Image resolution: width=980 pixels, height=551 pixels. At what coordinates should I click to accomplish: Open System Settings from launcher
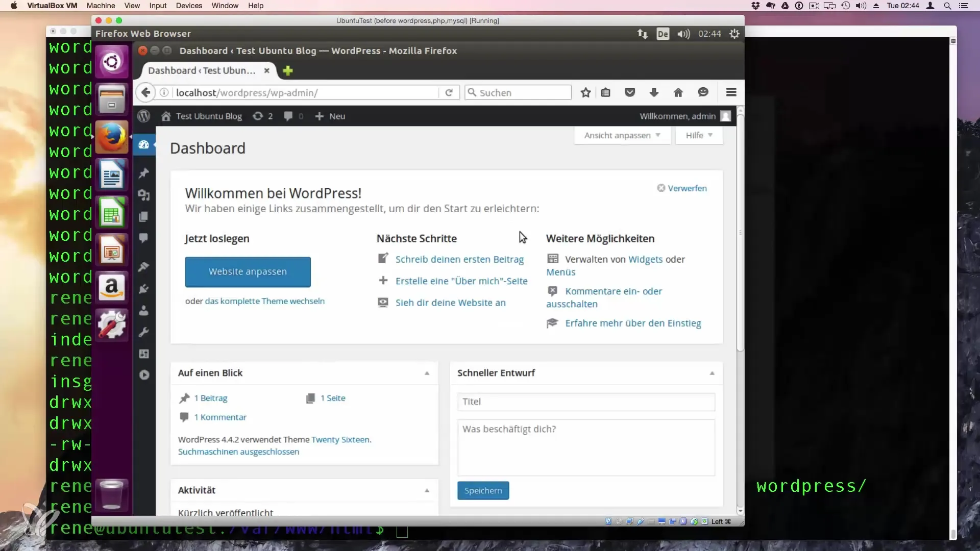click(112, 325)
